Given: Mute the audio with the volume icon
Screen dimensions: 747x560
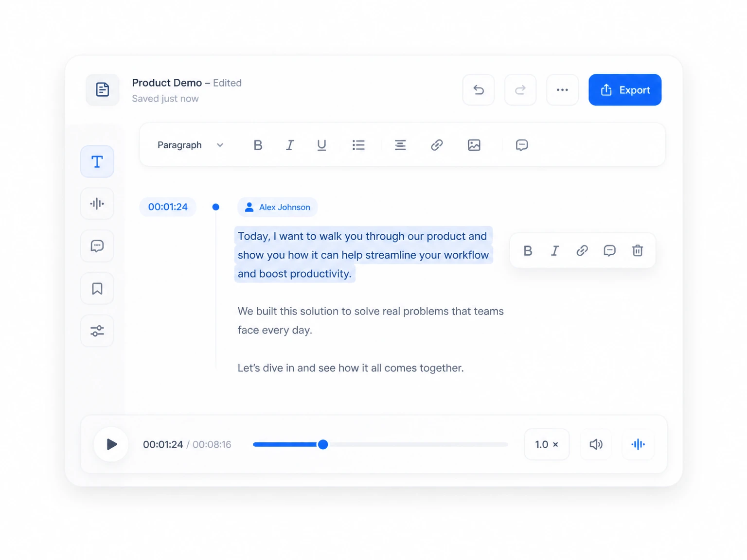Looking at the screenshot, I should [596, 444].
